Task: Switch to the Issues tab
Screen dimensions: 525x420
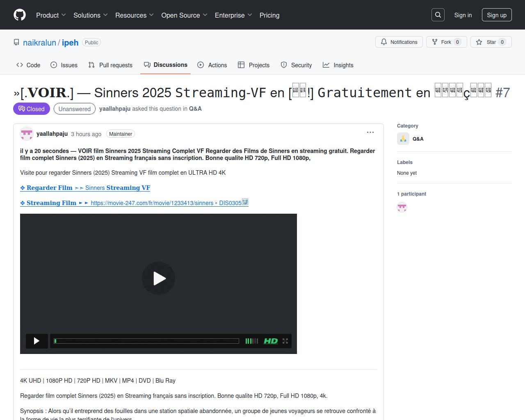Action: click(x=64, y=65)
